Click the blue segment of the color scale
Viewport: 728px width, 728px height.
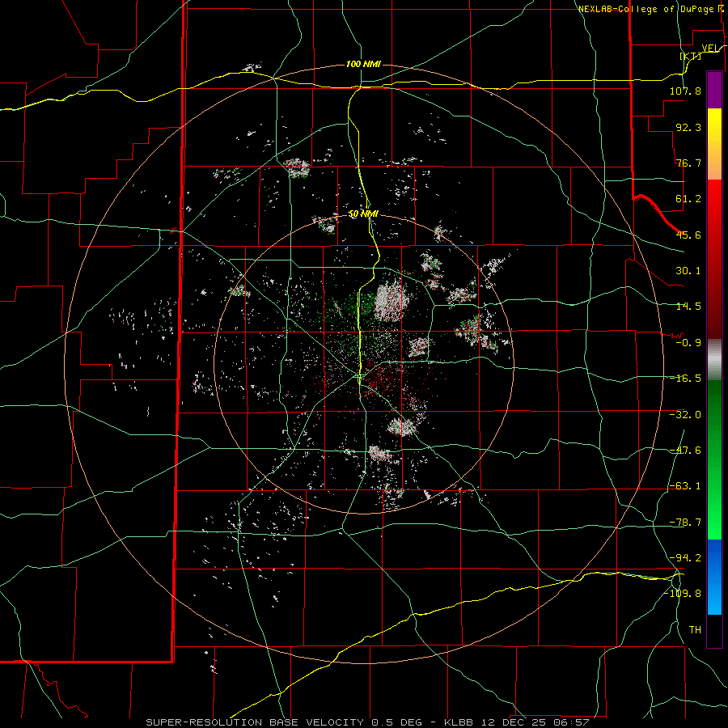tap(714, 577)
